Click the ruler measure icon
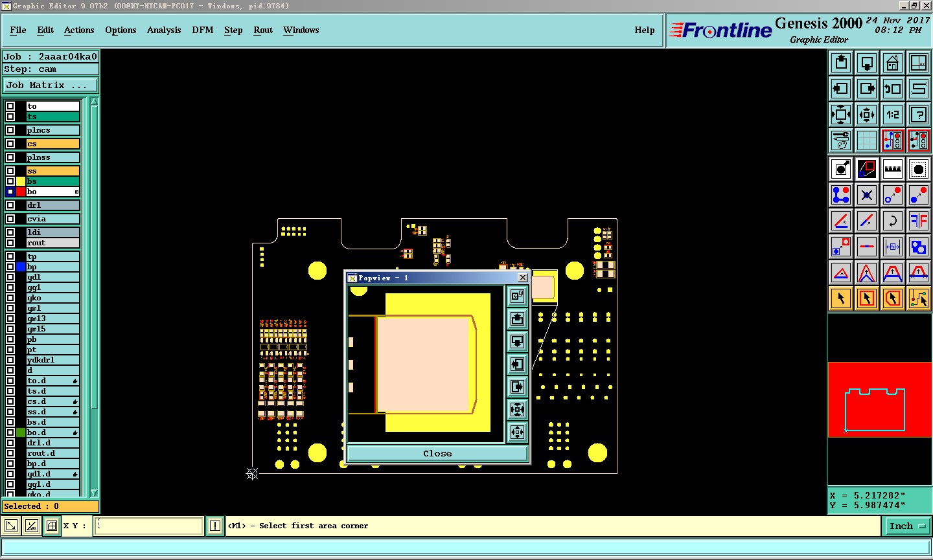Screen dimensions: 933x560 coord(893,170)
